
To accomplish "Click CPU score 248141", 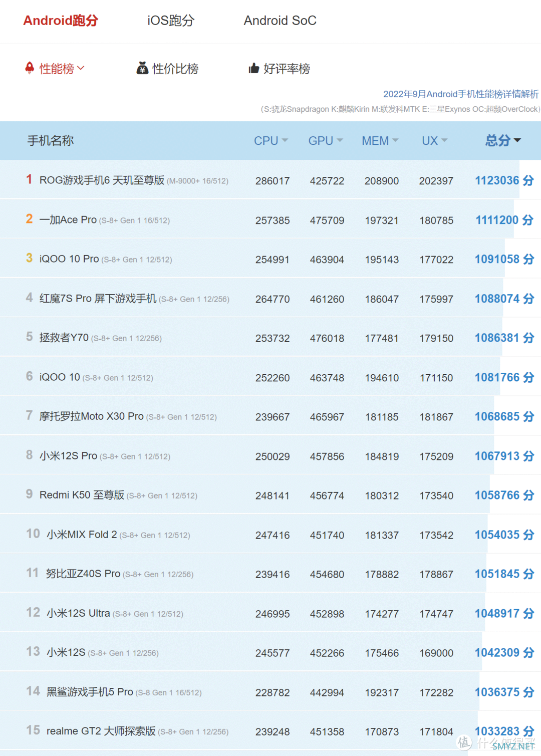I will coord(273,495).
